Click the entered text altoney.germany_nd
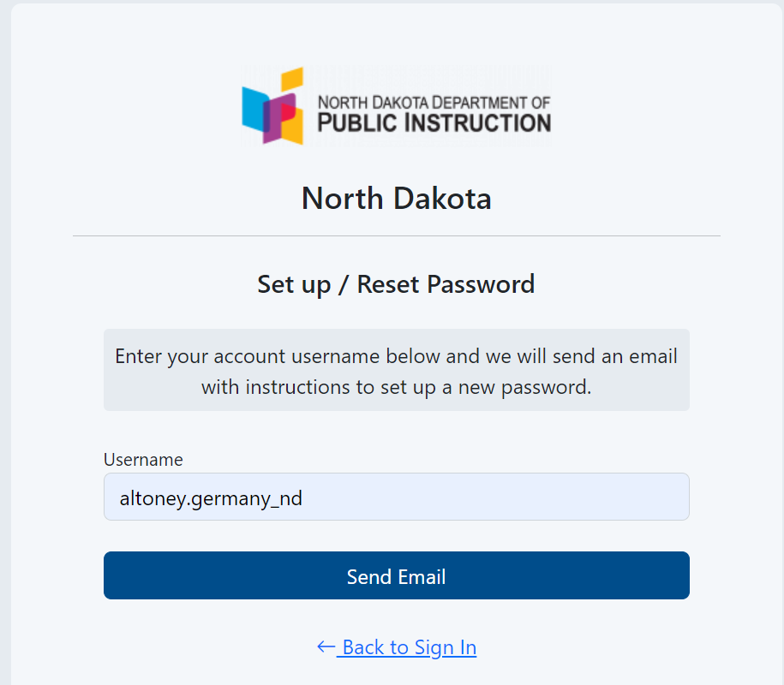The width and height of the screenshot is (784, 685). coord(211,497)
